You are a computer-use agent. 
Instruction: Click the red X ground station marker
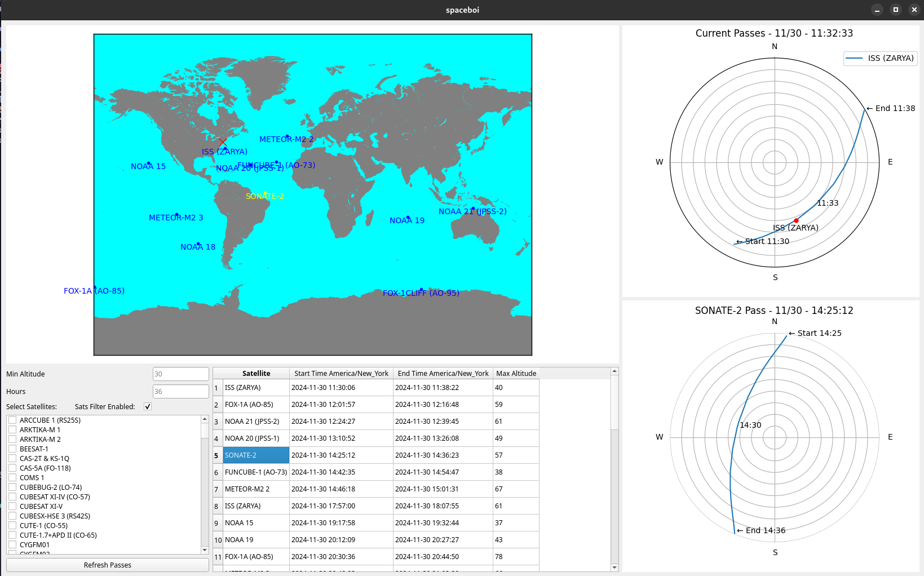[x=223, y=143]
